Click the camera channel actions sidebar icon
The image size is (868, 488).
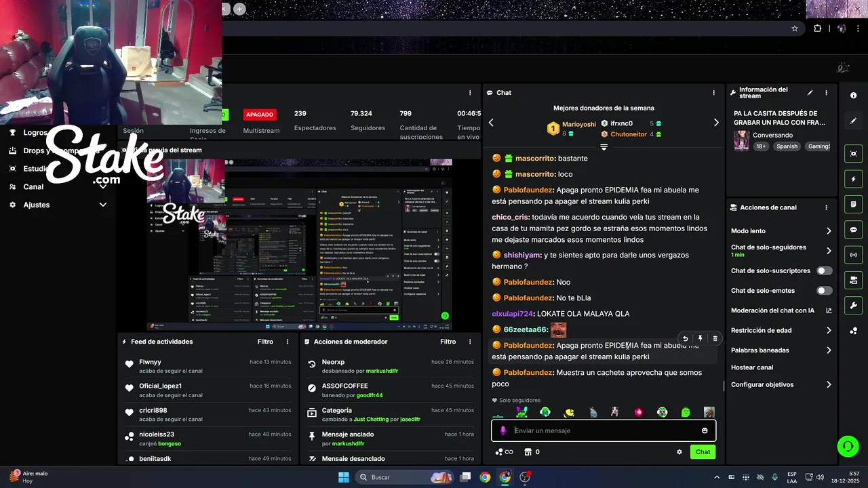[853, 280]
